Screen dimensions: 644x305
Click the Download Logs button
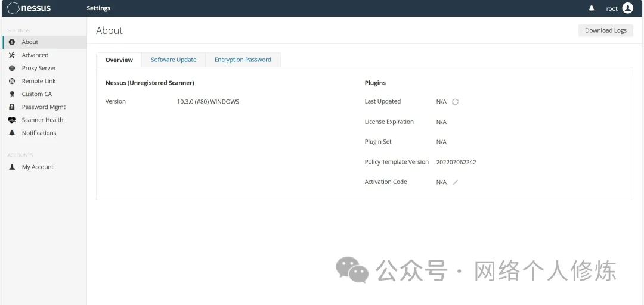pos(606,30)
